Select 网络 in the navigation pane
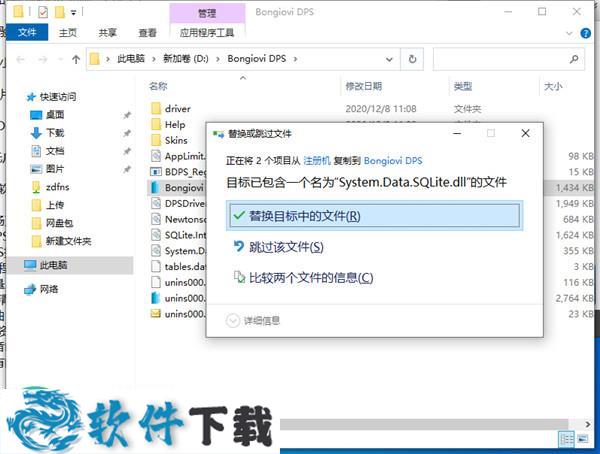 (49, 289)
